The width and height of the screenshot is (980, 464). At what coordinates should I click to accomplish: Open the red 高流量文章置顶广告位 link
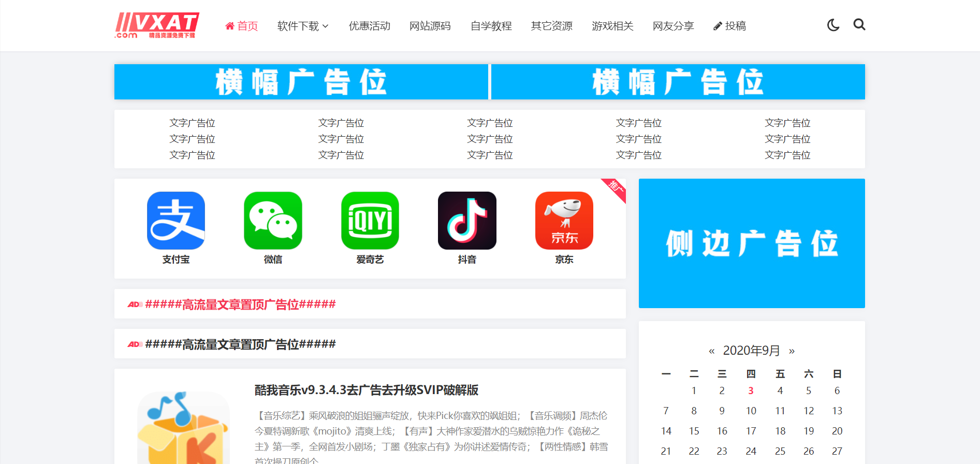(240, 304)
